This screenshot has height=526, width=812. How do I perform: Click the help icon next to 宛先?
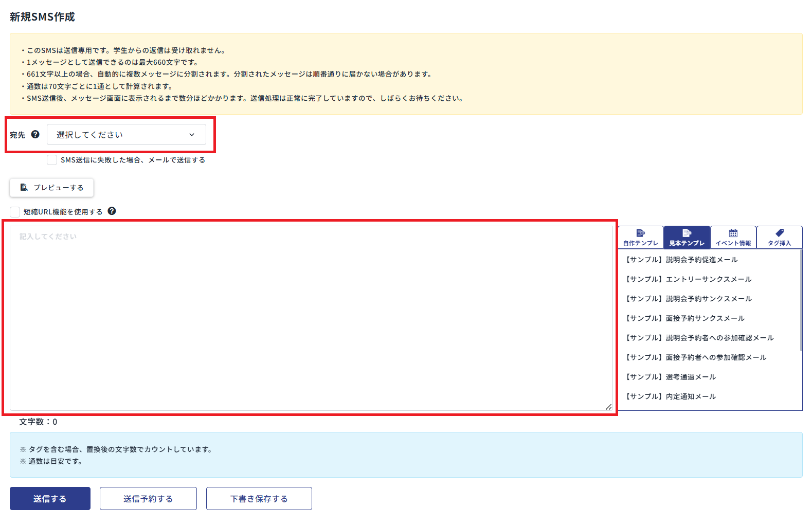coord(35,134)
